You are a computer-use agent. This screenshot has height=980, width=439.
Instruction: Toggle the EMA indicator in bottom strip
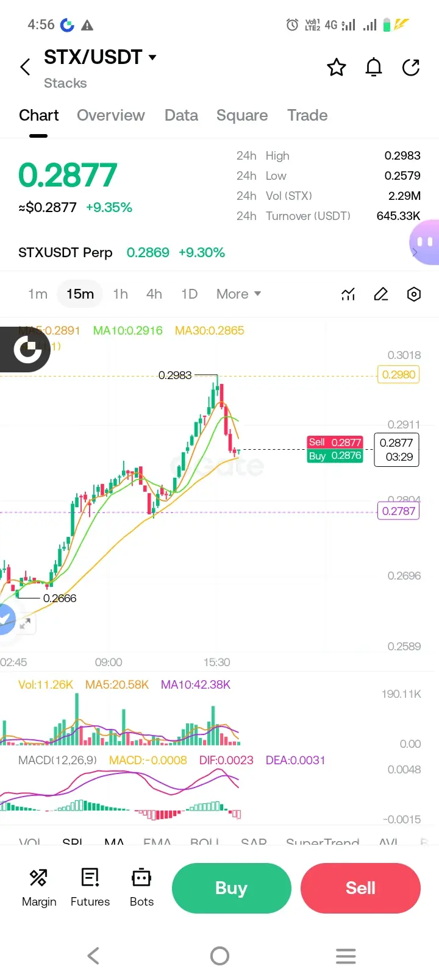point(157,842)
